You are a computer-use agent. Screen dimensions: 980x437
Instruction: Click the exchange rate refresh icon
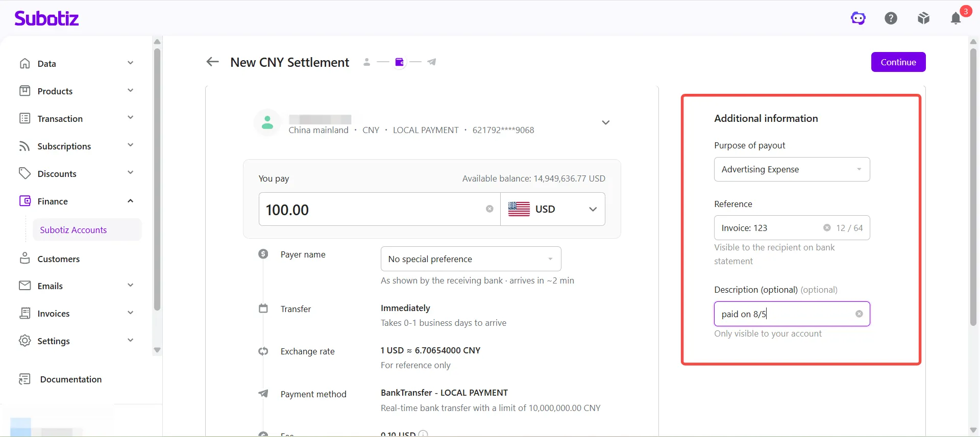pyautogui.click(x=263, y=351)
